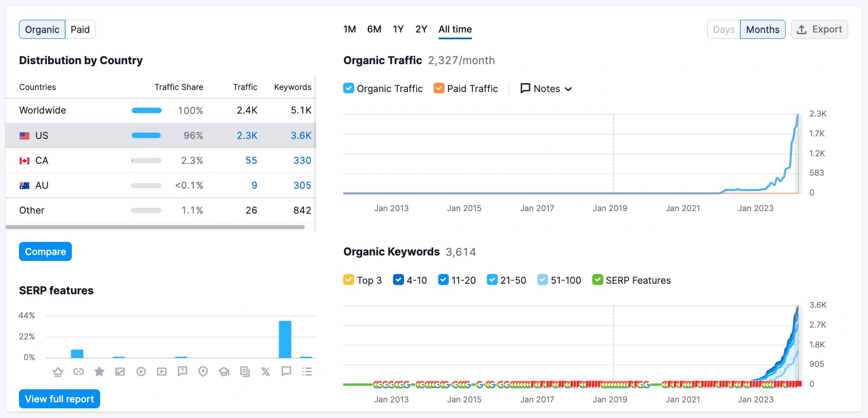This screenshot has width=868, height=418.
Task: Click the Worldwide traffic share bar
Action: pos(146,111)
